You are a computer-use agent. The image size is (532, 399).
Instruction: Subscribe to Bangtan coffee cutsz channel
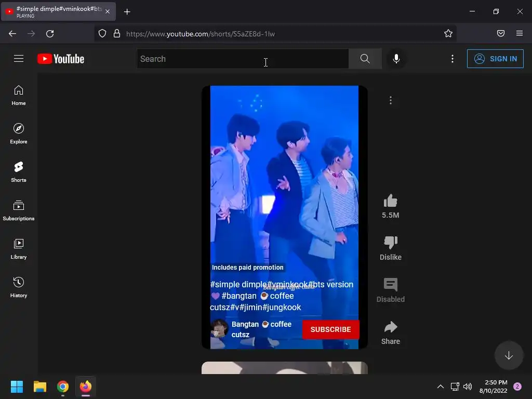coord(331,329)
